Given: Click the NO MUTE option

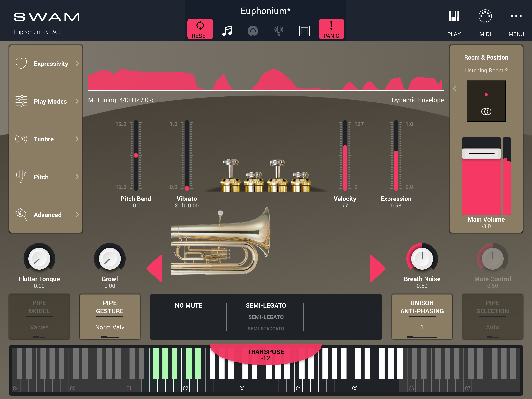Looking at the screenshot, I should tap(188, 305).
